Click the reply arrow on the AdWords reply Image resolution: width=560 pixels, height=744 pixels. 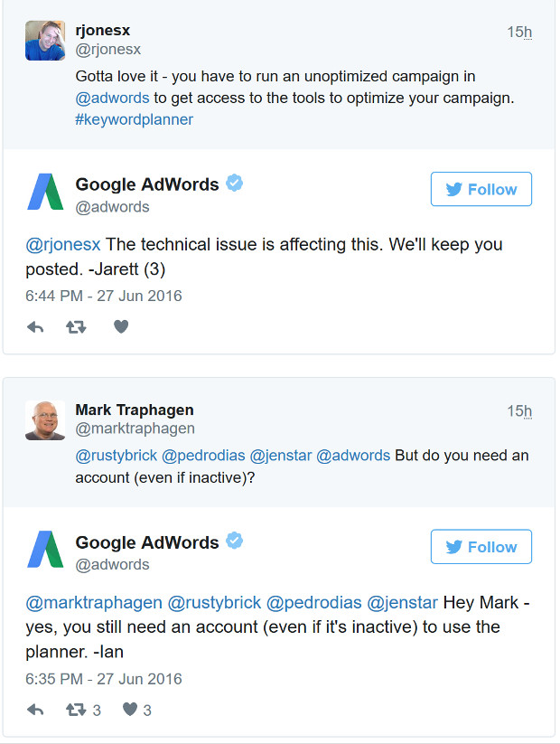35,328
